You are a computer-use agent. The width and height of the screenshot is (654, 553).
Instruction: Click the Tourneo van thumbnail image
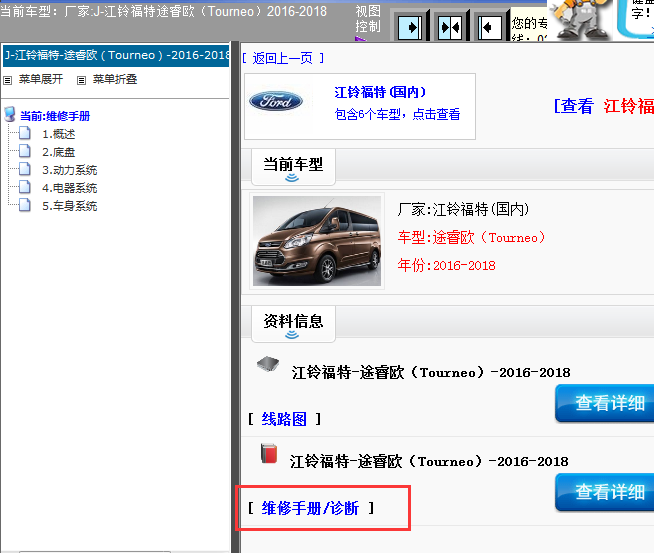coord(317,240)
